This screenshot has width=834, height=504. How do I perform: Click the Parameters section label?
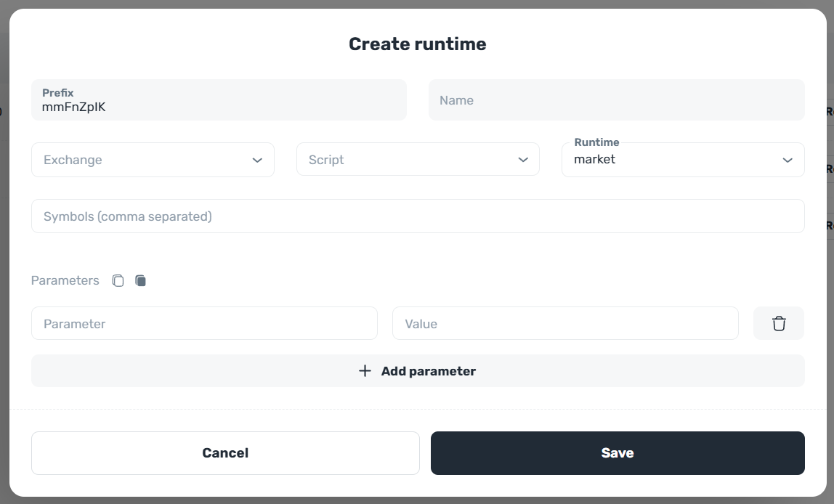65,280
